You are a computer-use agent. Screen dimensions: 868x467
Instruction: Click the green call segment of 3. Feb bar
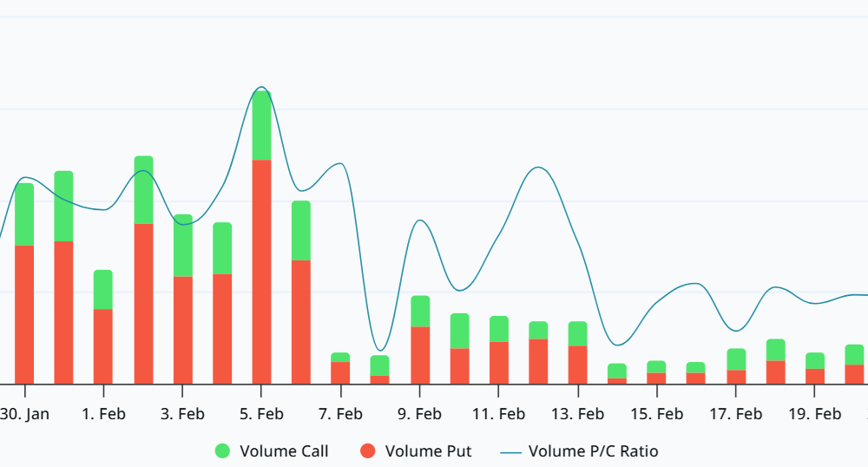pyautogui.click(x=182, y=246)
